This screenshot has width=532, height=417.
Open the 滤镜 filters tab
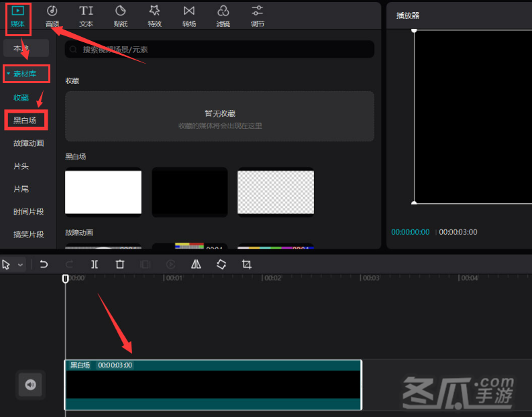tap(223, 16)
